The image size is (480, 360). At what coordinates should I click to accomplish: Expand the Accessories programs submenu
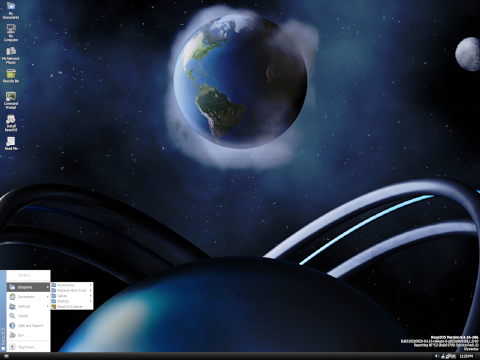point(72,285)
